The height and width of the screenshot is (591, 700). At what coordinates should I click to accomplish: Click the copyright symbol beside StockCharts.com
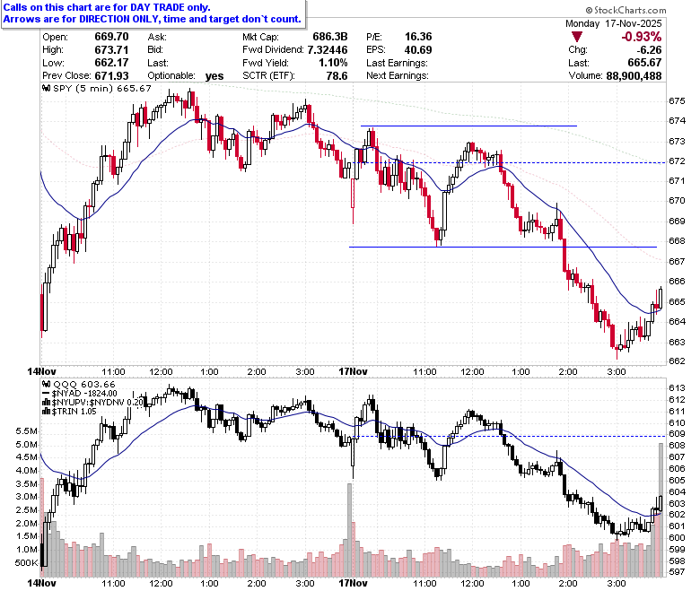(589, 10)
